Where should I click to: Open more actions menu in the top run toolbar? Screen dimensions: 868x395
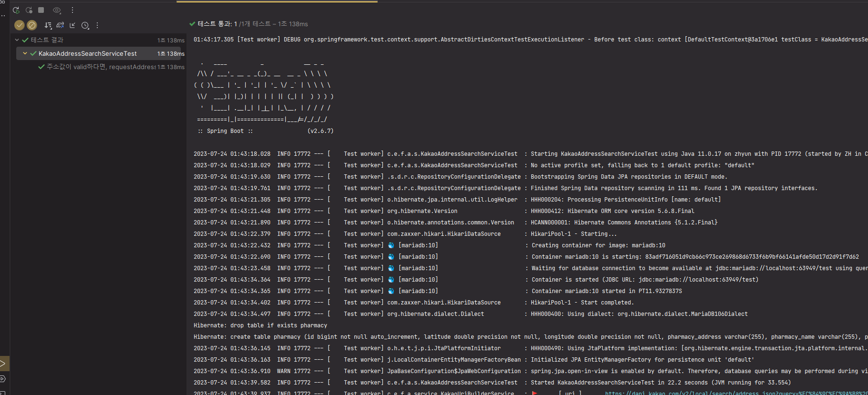pyautogui.click(x=72, y=10)
